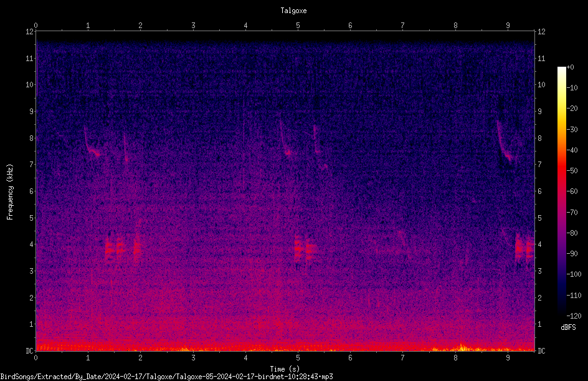Click the -50 red region of color bar
The height and width of the screenshot is (381, 588).
coord(561,170)
